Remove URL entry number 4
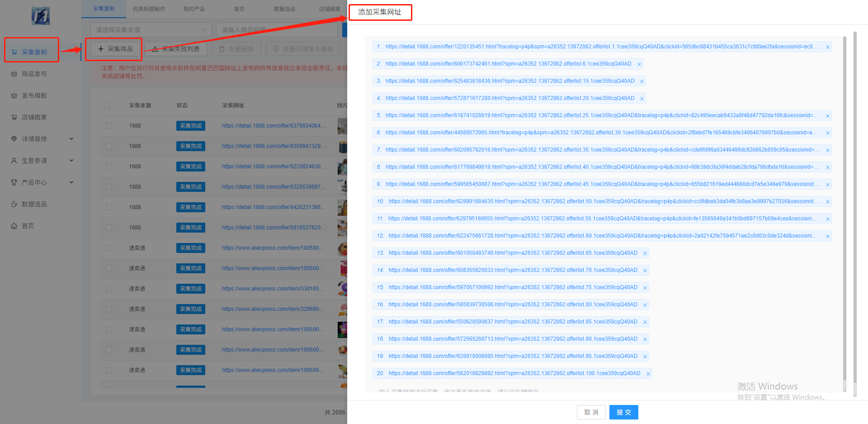This screenshot has width=868, height=424. (642, 99)
